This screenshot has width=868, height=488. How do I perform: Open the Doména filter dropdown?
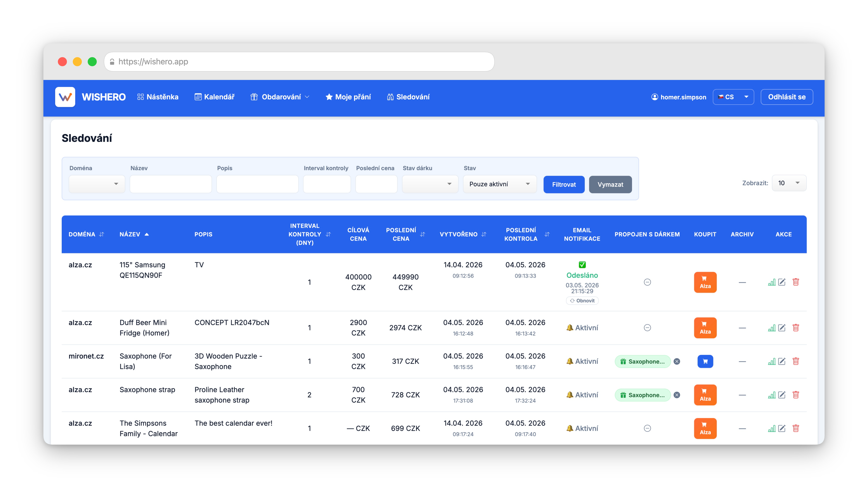coord(97,184)
